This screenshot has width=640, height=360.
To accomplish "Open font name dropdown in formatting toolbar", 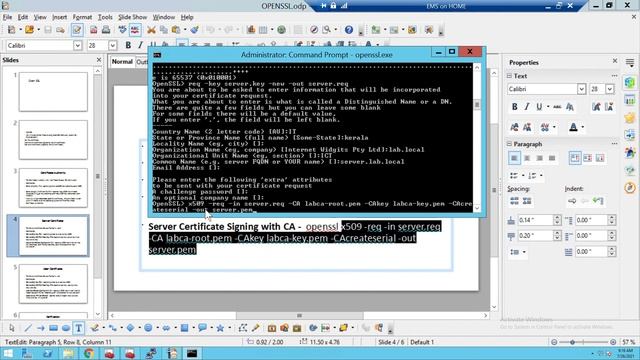I will (x=78, y=45).
